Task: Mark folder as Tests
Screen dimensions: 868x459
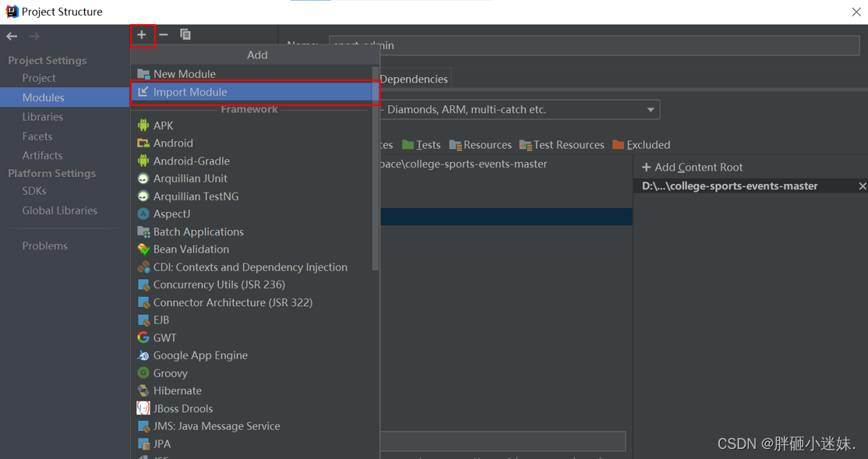Action: tap(422, 145)
